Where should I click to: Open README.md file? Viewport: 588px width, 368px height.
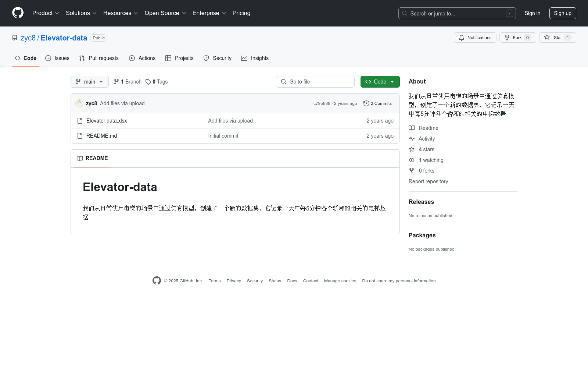(x=101, y=136)
